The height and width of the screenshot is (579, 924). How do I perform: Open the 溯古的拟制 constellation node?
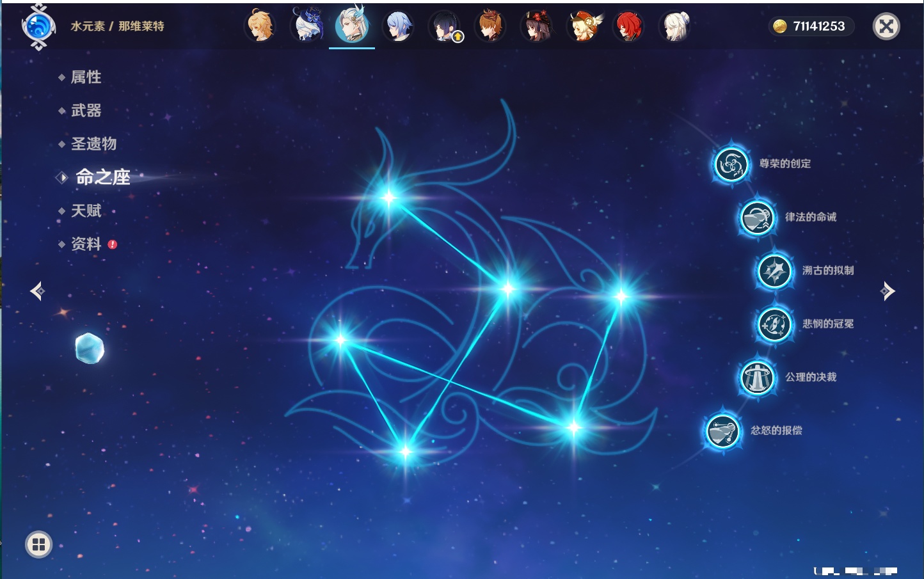(774, 271)
